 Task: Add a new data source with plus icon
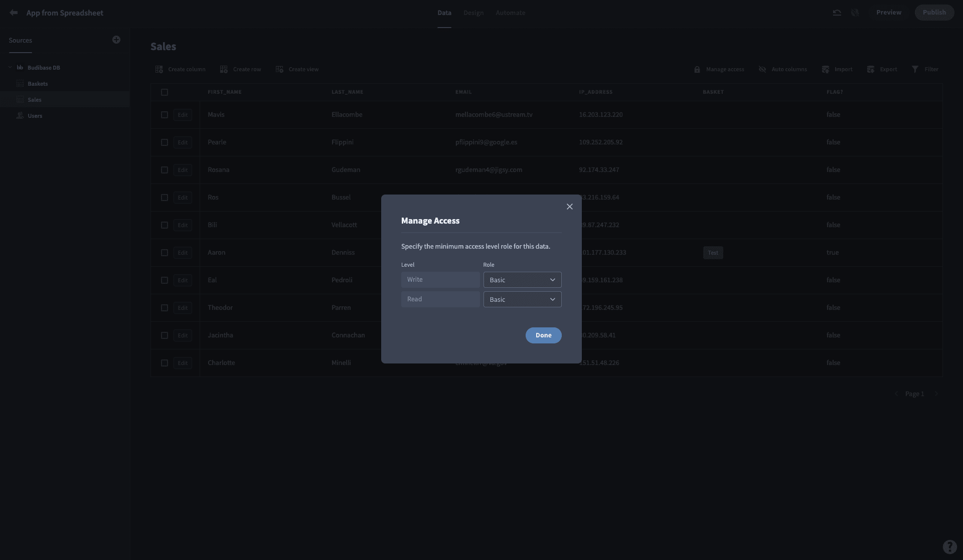116,40
